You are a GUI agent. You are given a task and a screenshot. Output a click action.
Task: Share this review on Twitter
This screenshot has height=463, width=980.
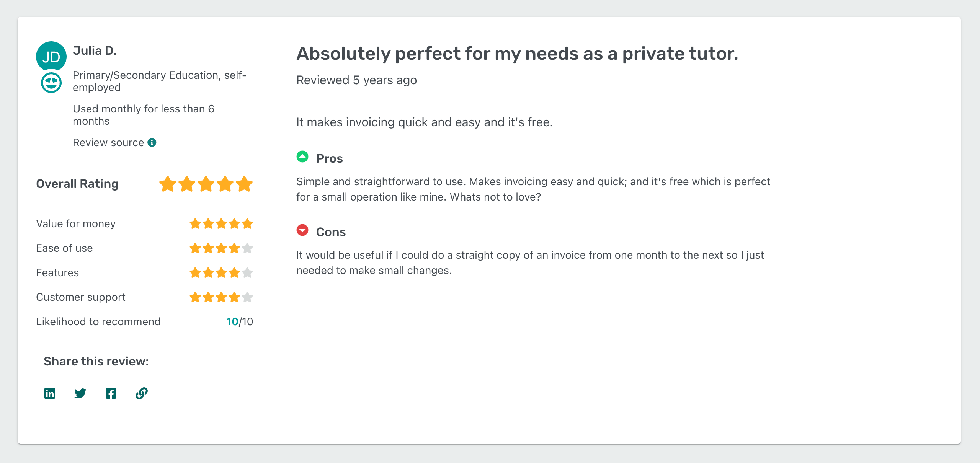click(x=80, y=393)
